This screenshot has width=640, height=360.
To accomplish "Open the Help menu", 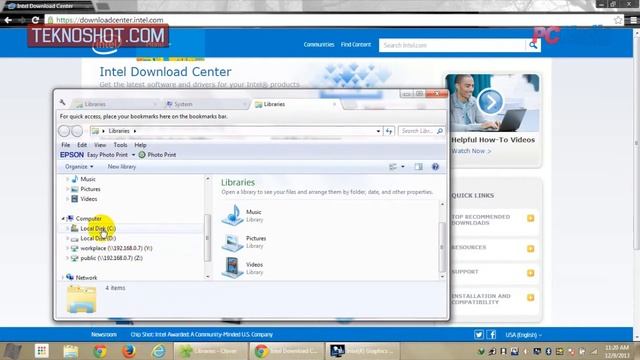I will tap(140, 145).
